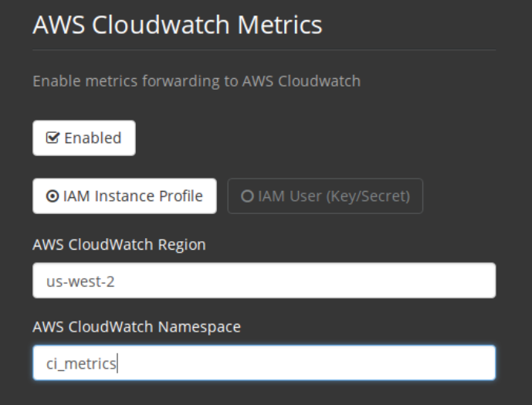Click the empty right side of the Namespace field

click(402, 362)
